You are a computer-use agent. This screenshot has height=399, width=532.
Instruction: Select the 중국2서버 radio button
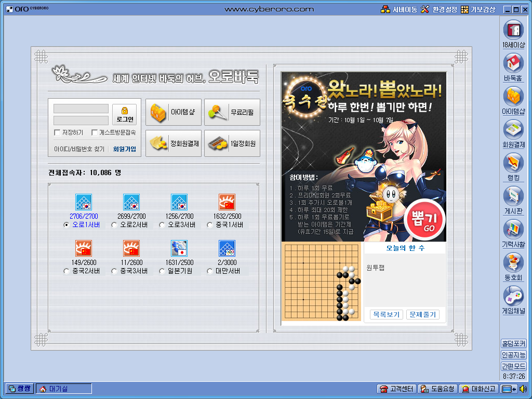66,271
